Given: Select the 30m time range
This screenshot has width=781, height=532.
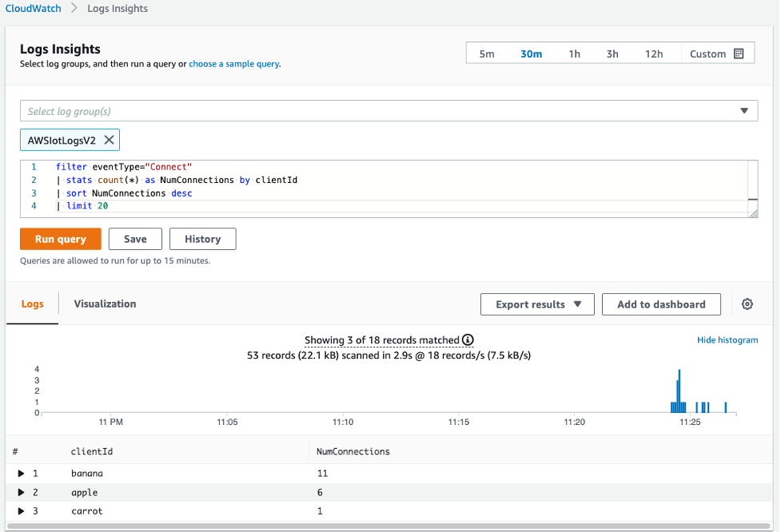Looking at the screenshot, I should pyautogui.click(x=531, y=53).
